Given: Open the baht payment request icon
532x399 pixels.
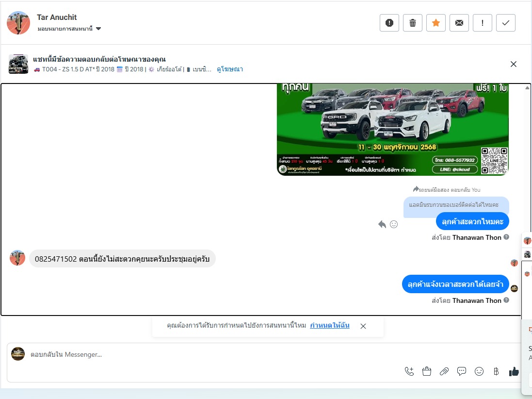Looking at the screenshot, I should click(x=496, y=371).
